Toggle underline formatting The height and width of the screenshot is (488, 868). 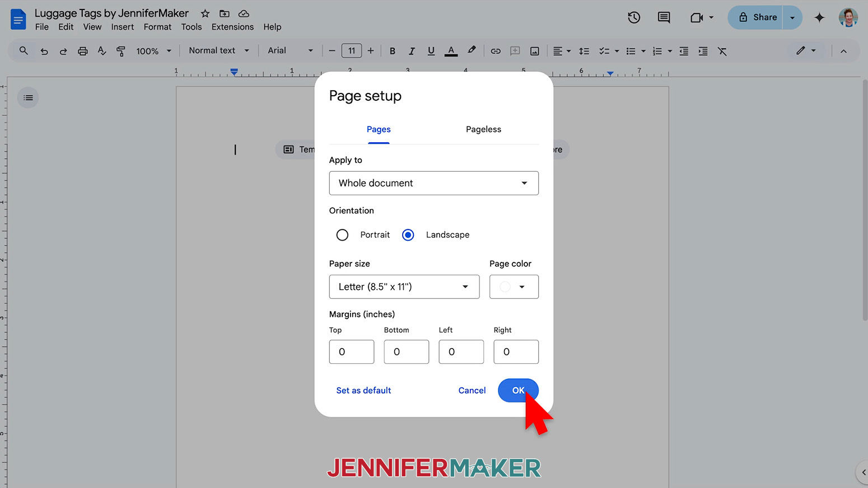pyautogui.click(x=431, y=51)
